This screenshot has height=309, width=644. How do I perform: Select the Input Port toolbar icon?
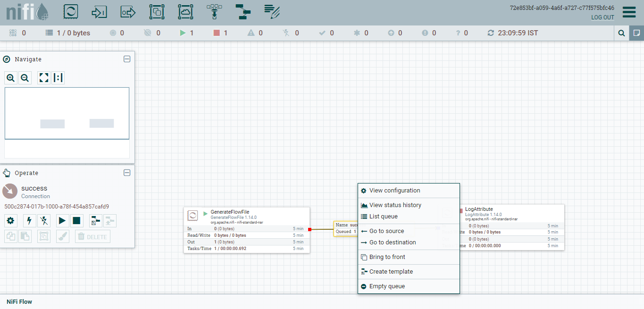tap(99, 12)
